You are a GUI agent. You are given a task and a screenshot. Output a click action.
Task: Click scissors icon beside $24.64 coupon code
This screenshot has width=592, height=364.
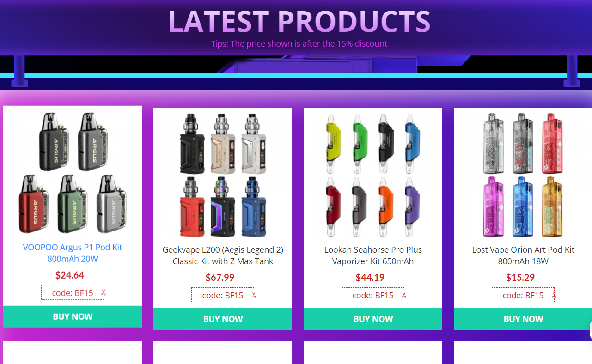pos(104,292)
